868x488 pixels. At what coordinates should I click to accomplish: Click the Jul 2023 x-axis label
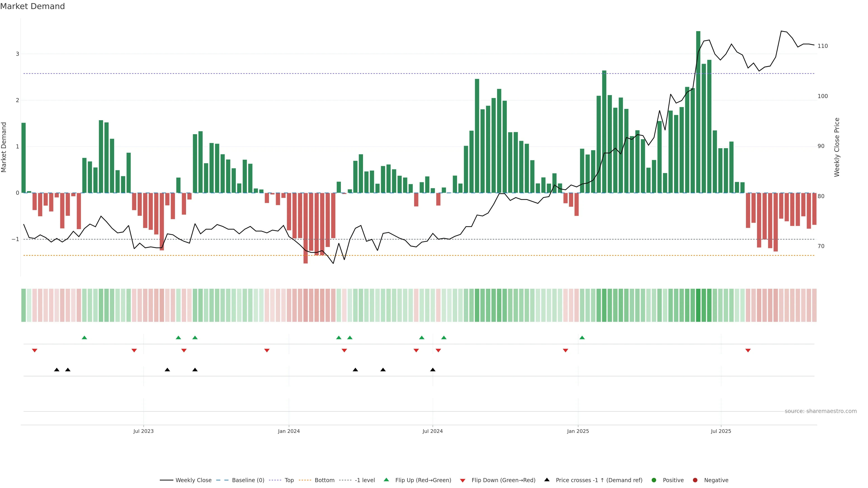point(143,431)
